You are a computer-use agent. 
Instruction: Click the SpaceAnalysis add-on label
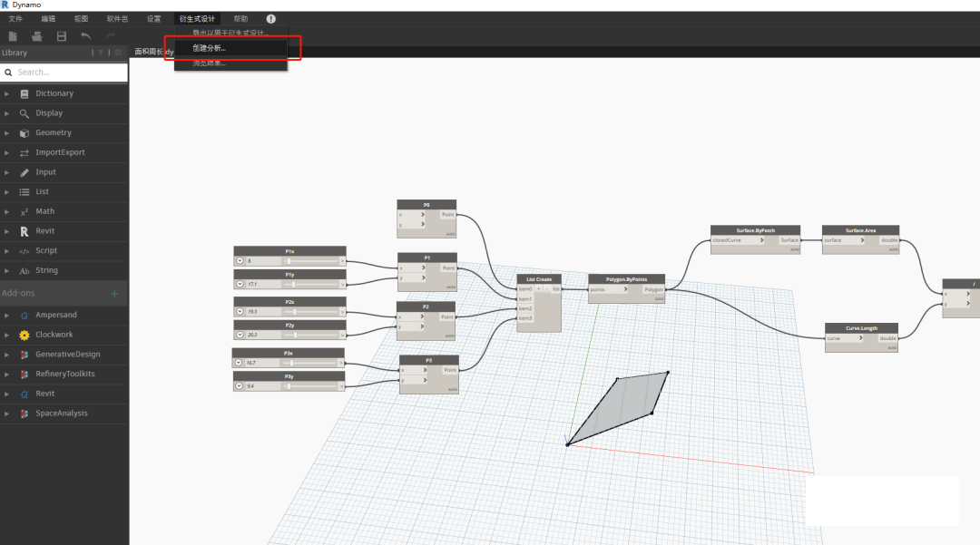[x=62, y=414]
